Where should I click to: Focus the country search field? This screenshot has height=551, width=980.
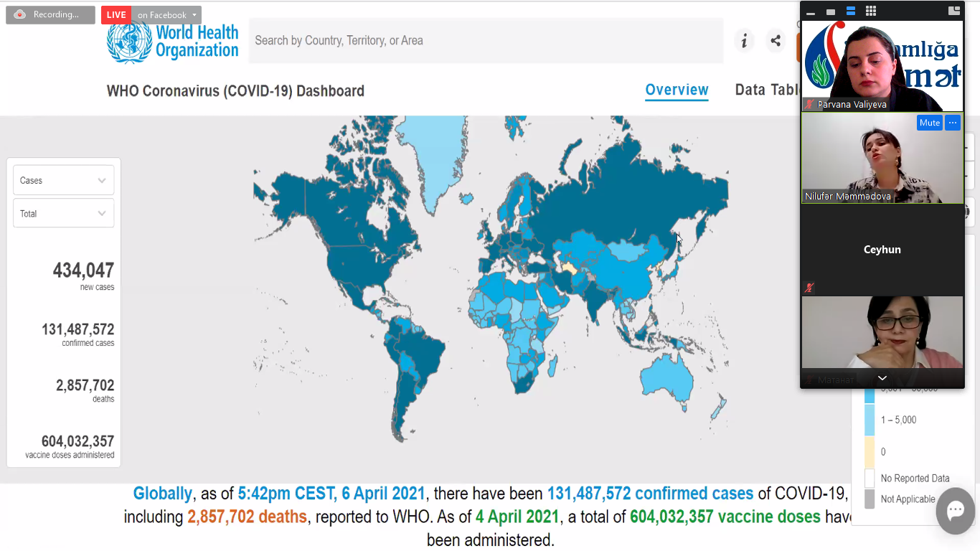tap(486, 41)
